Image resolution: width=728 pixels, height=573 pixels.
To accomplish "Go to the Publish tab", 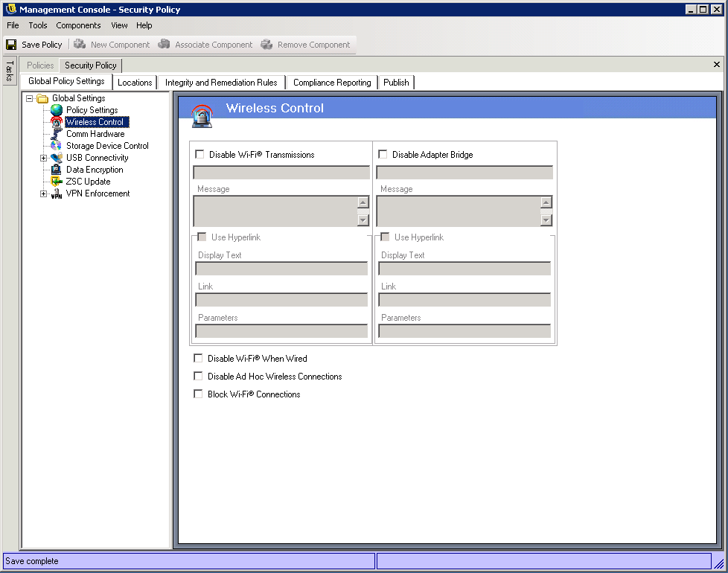I will 396,83.
